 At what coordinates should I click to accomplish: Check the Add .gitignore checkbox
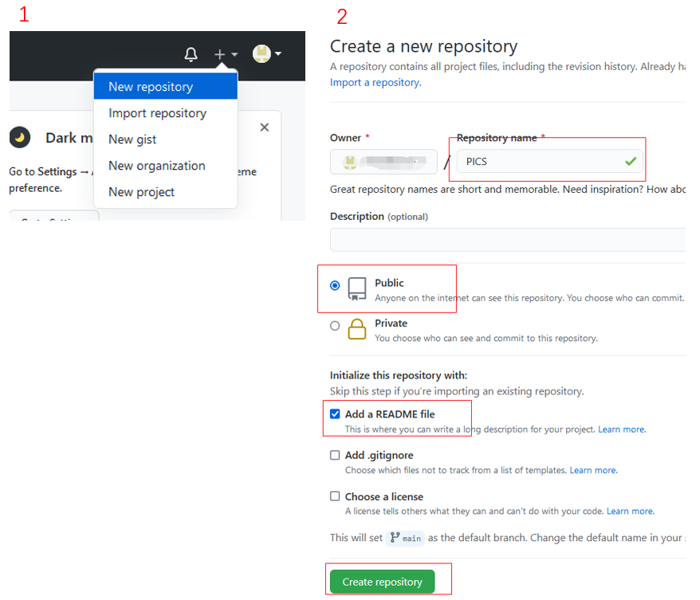[335, 455]
